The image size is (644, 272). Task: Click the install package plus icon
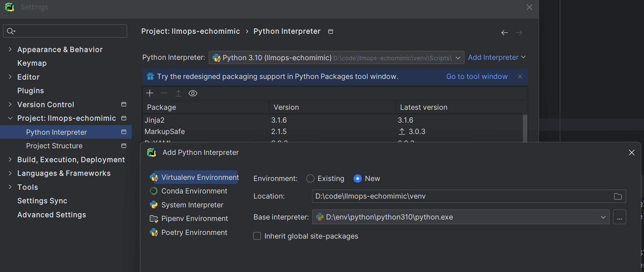click(150, 93)
